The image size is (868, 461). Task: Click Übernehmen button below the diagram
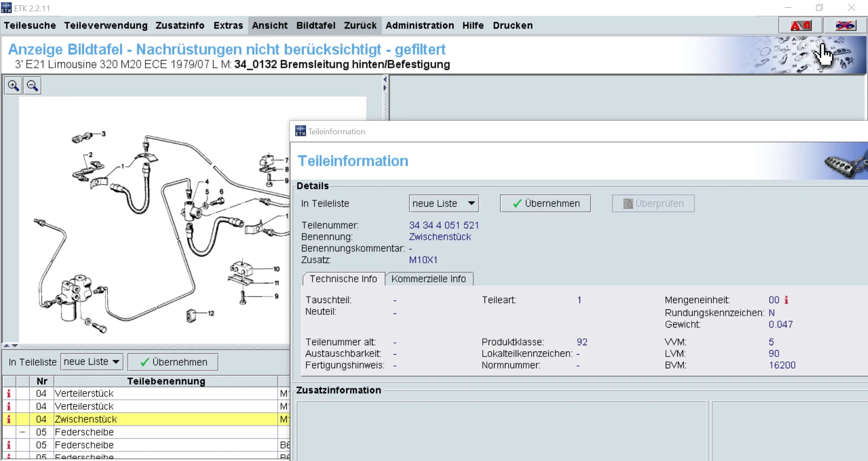[x=173, y=362]
